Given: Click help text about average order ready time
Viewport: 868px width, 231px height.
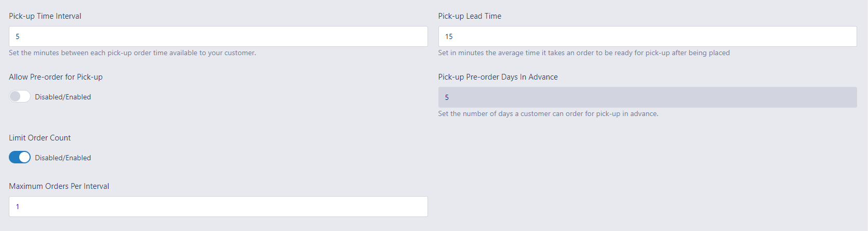Looking at the screenshot, I should [584, 53].
